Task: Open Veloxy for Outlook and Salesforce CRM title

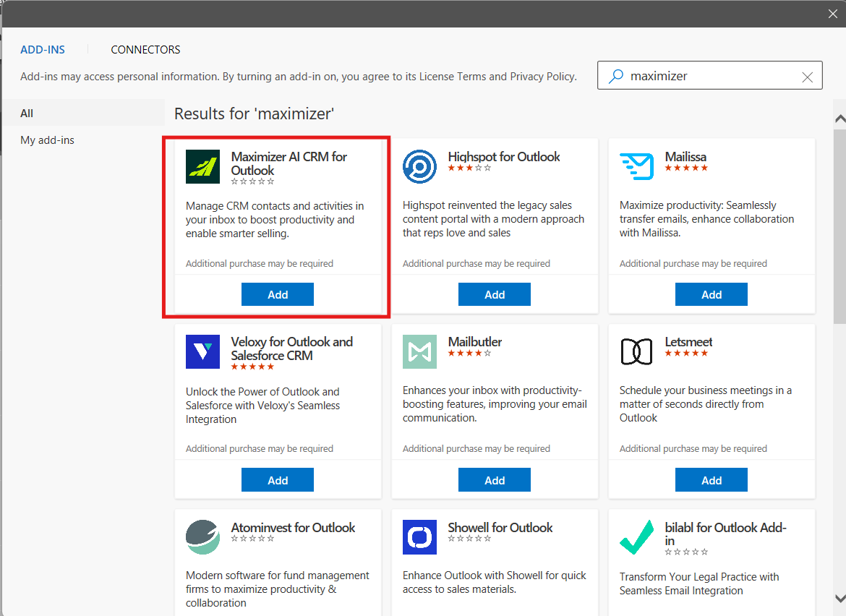Action: [x=292, y=348]
